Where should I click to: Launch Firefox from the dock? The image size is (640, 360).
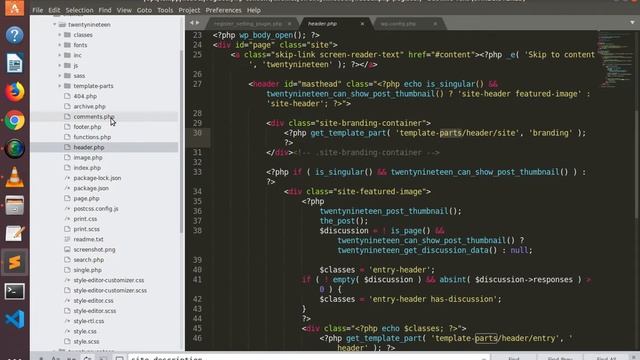point(14,92)
